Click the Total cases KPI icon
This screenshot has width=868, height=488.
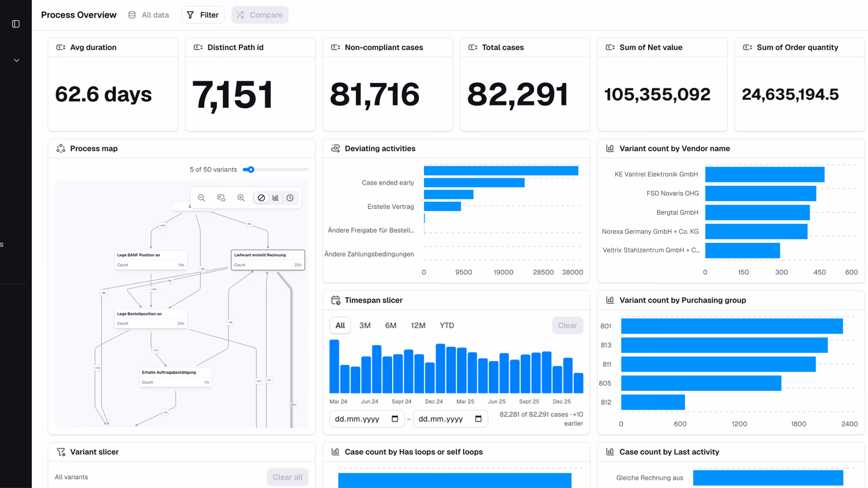473,47
